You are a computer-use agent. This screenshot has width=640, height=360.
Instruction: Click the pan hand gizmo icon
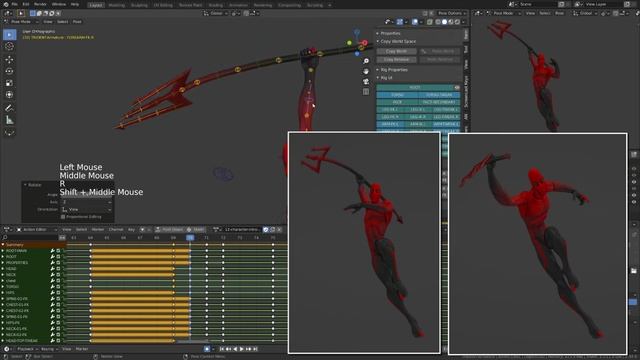366,71
